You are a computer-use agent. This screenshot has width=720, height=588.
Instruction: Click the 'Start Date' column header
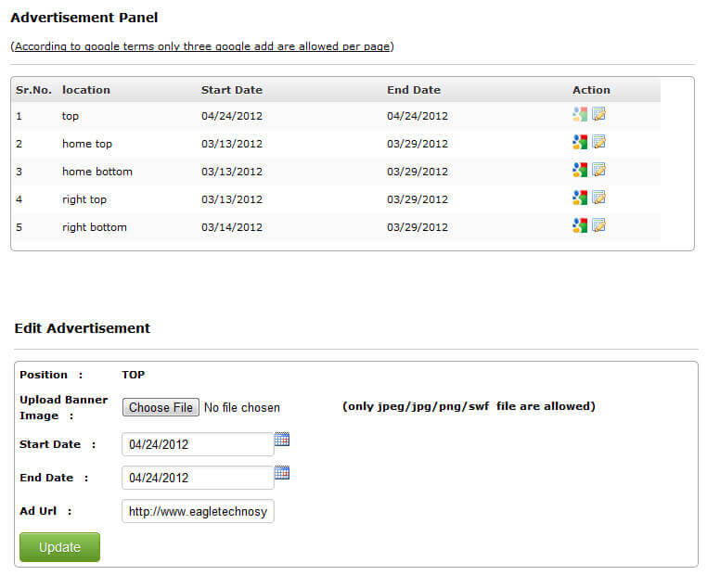click(x=232, y=90)
